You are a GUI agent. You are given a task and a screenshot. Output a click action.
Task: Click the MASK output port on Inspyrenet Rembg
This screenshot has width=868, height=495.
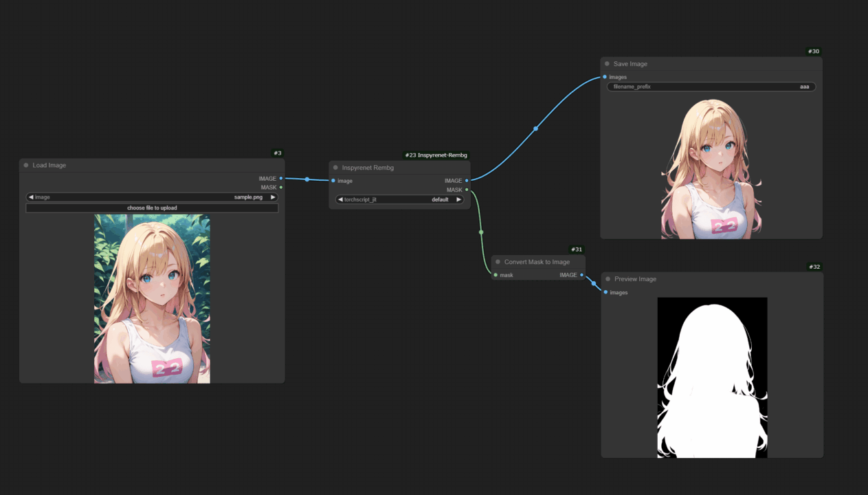tap(467, 190)
